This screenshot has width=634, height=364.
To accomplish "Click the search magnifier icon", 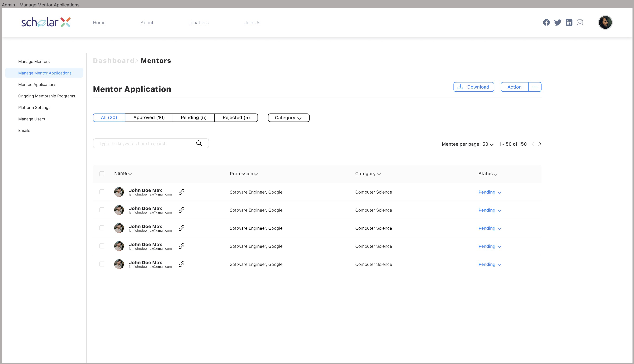I will click(199, 143).
